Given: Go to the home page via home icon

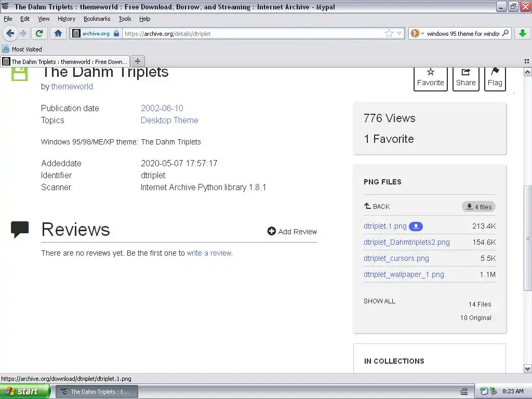Looking at the screenshot, I should click(x=58, y=33).
